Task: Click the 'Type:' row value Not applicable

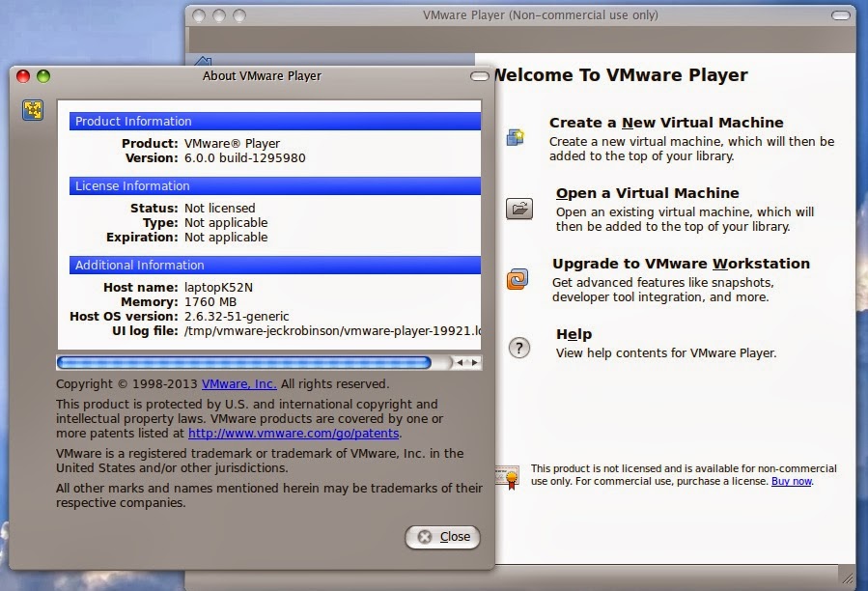Action: click(226, 223)
